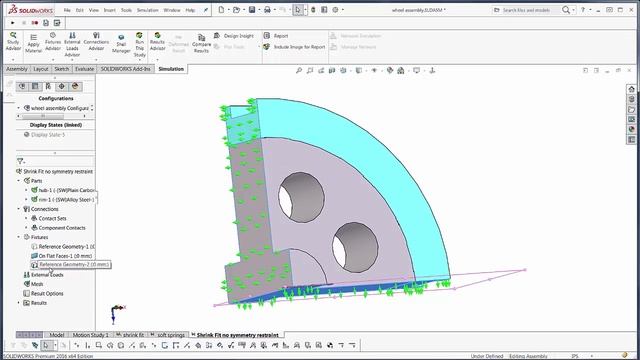The image size is (640, 360).
Task: Open the Simulation menu
Action: click(x=147, y=10)
